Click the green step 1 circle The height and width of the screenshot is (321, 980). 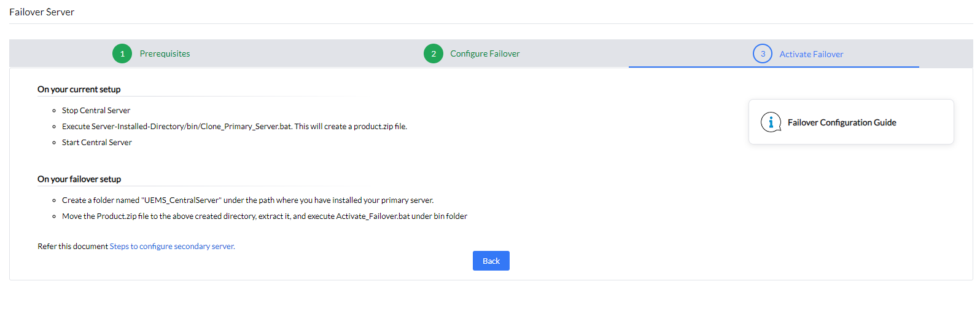[x=122, y=53]
